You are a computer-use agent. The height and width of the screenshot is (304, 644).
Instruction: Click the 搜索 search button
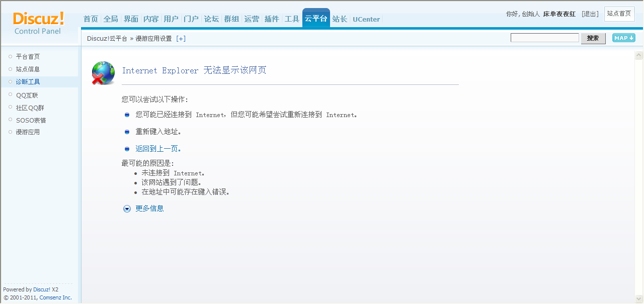(593, 38)
